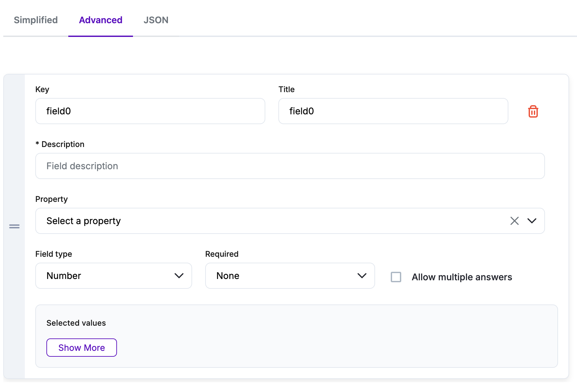Click the chevron arrow in the Property selector
577x392 pixels.
(x=532, y=221)
